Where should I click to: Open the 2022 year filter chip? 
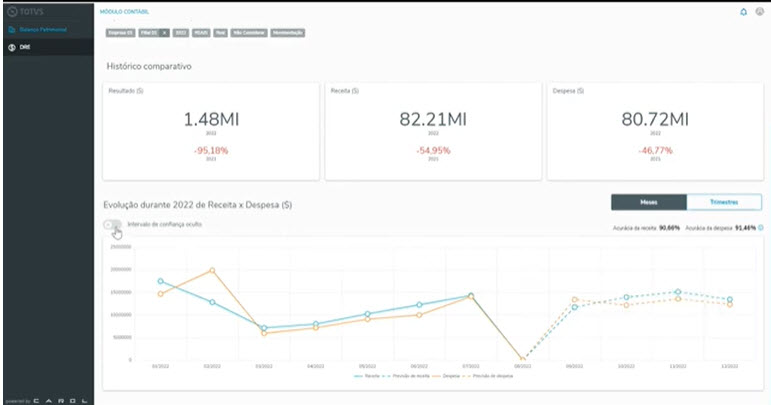click(181, 32)
